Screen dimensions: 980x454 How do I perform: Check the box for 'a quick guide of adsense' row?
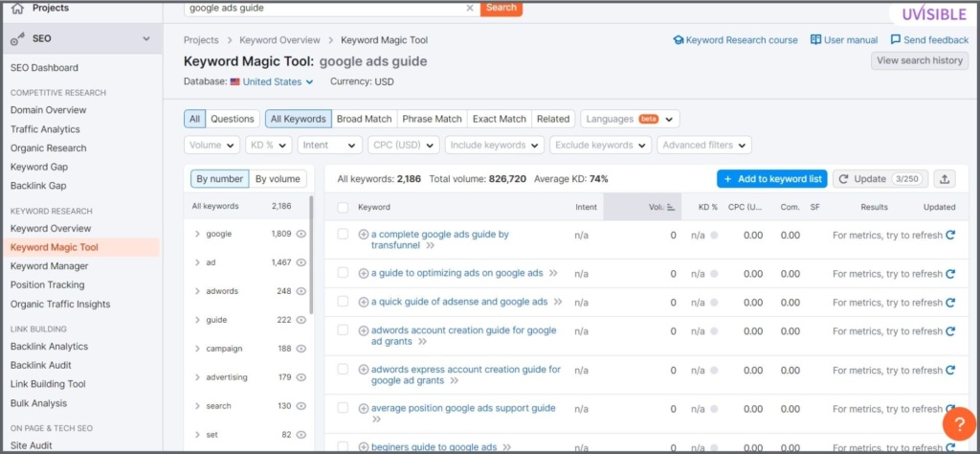click(343, 302)
